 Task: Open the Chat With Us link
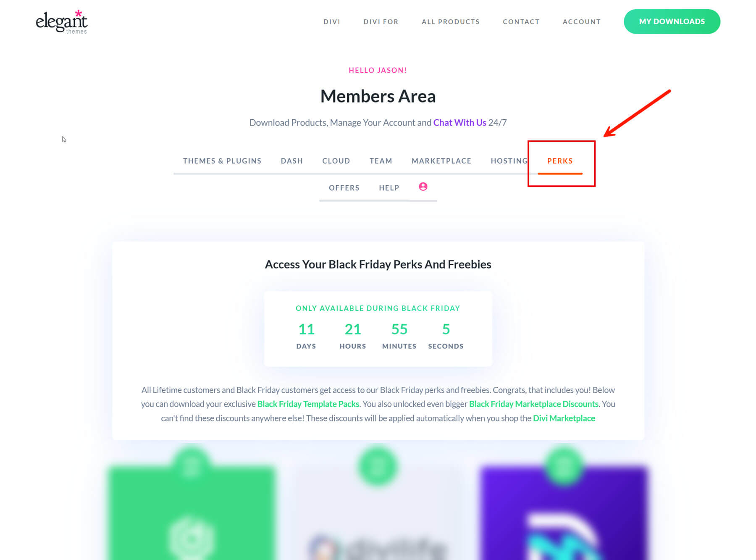click(459, 123)
